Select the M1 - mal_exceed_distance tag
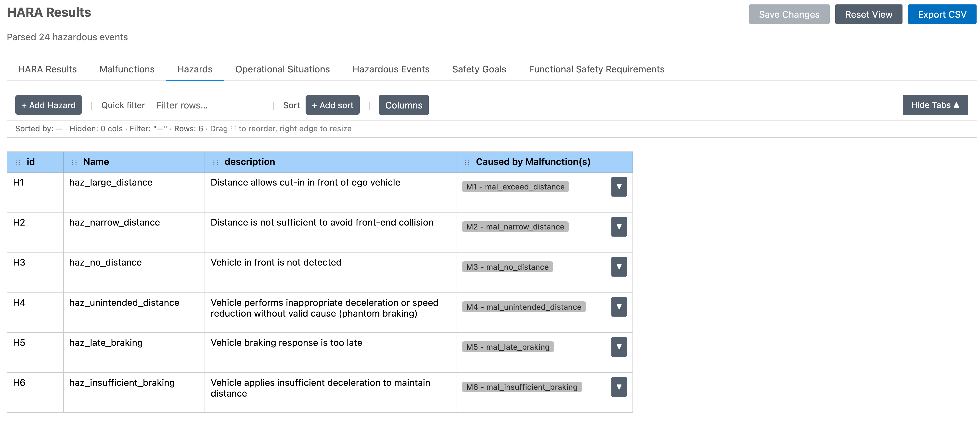 point(515,187)
